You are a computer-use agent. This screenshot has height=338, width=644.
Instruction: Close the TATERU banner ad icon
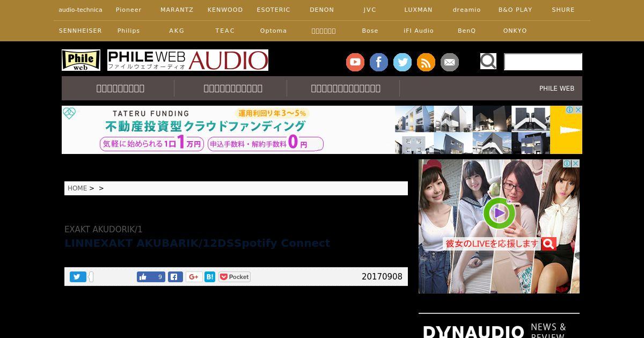579,109
